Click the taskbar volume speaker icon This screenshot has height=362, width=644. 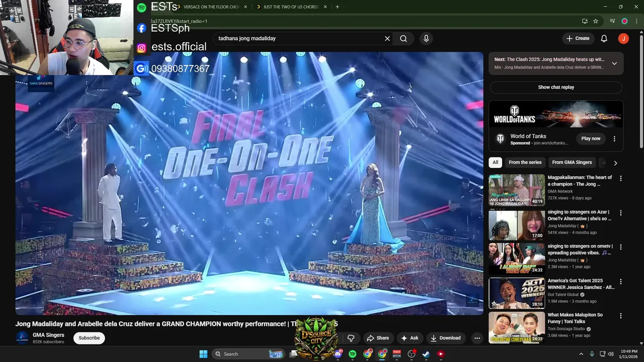[611, 354]
